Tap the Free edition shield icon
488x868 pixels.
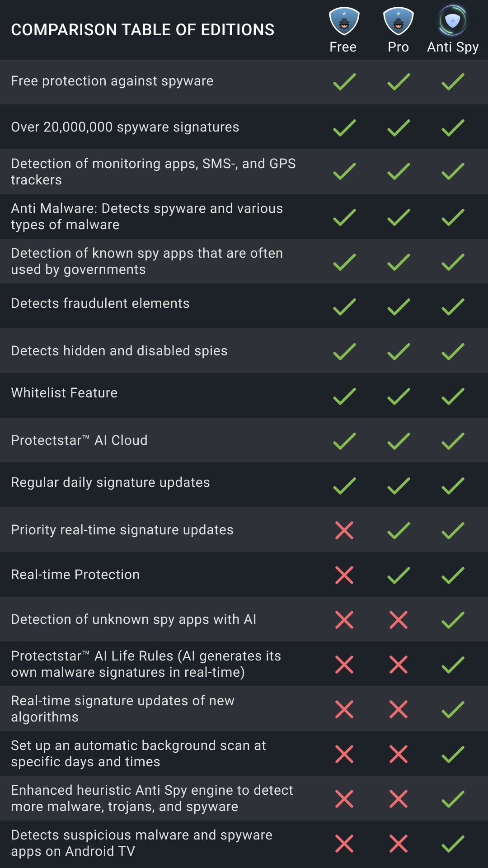(x=344, y=21)
